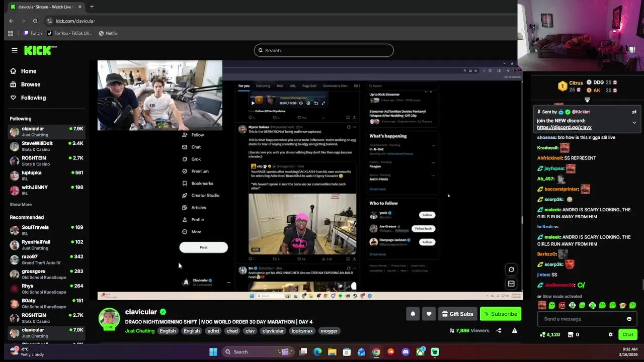Click Grok in the streamed X sidebar

(192, 159)
